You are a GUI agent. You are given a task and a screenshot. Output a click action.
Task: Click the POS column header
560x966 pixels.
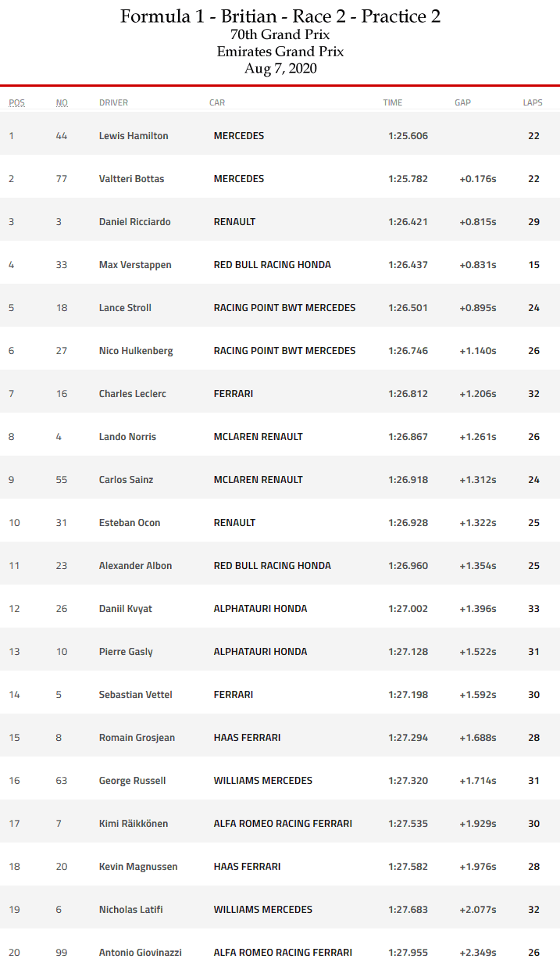[16, 102]
